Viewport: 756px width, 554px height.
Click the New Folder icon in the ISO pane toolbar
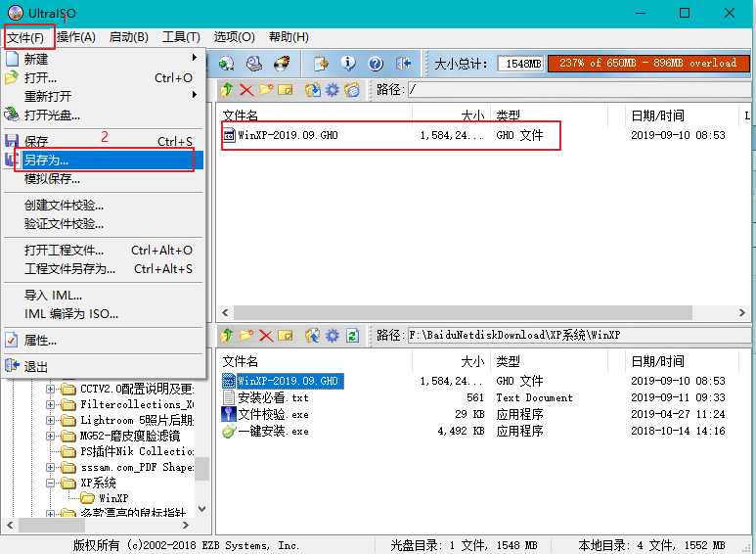(x=266, y=89)
